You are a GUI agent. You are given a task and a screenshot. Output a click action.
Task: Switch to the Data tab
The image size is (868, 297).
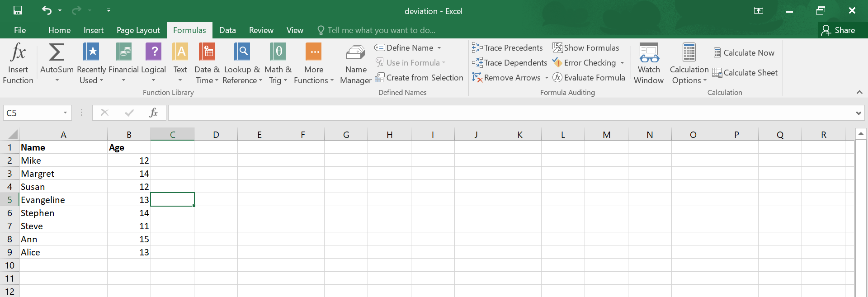click(227, 30)
